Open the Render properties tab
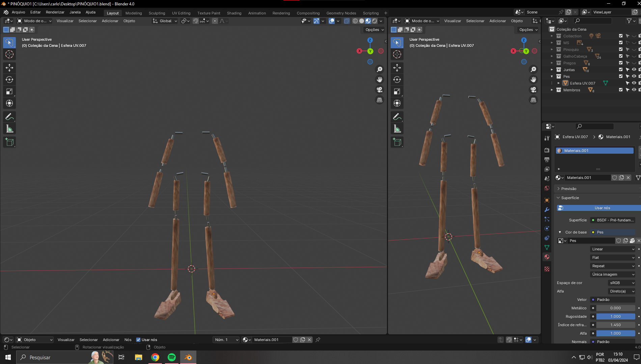 (547, 150)
